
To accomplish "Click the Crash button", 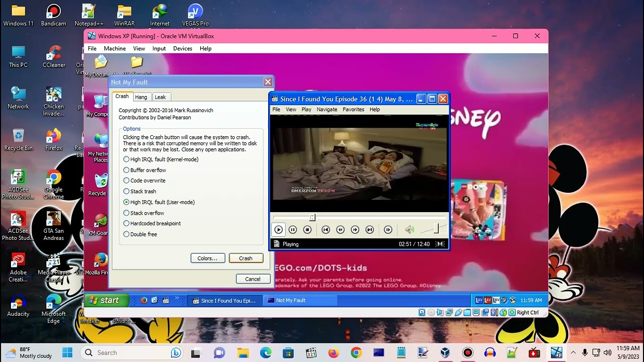I will click(246, 258).
